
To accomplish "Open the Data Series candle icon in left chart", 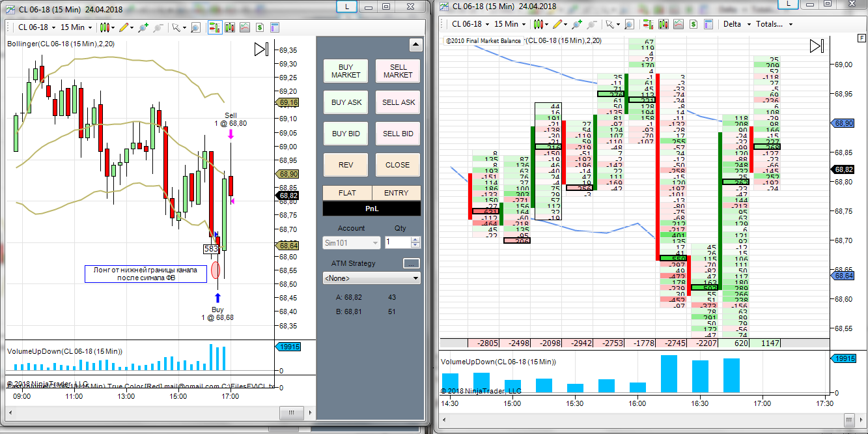I will click(229, 27).
